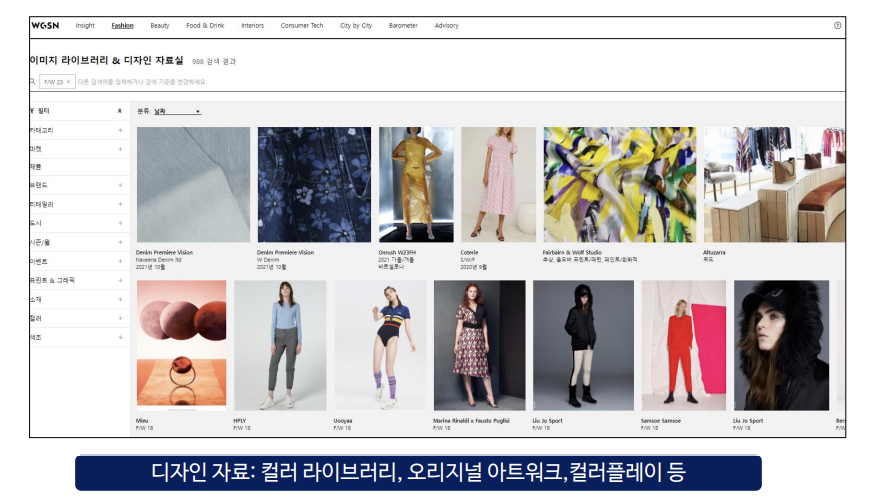
Task: Open the Altuzarra store interior thumbnail
Action: (x=774, y=185)
